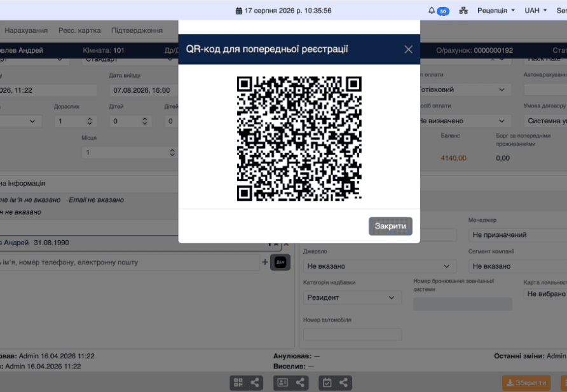The height and width of the screenshot is (392, 567).
Task: Click the Кімната: 101 header text
Action: [x=104, y=50]
